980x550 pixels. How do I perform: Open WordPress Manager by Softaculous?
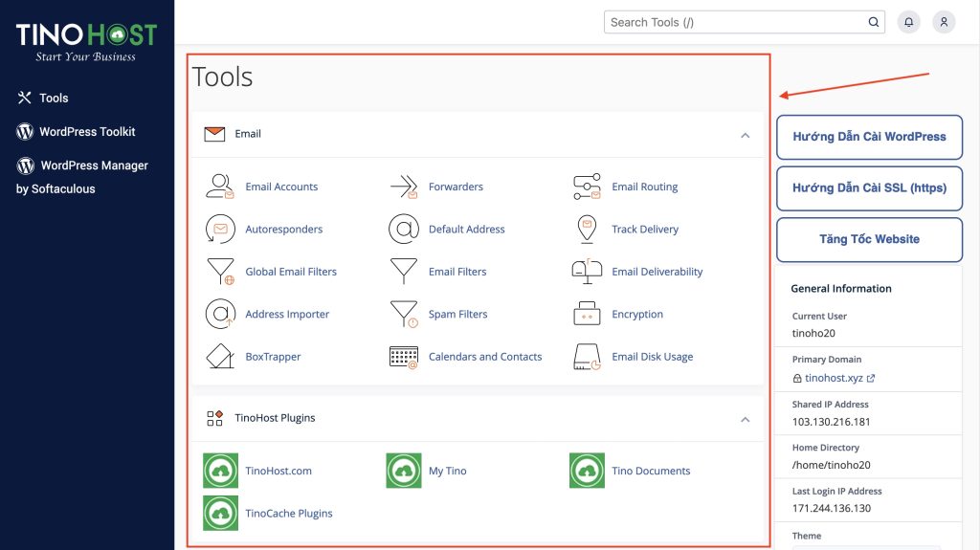point(82,176)
